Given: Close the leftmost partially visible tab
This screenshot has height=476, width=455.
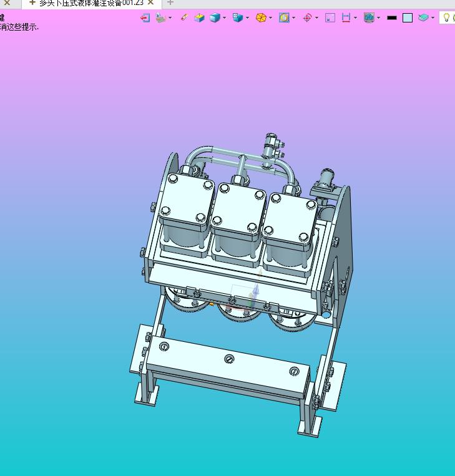Looking at the screenshot, I should 7,2.
